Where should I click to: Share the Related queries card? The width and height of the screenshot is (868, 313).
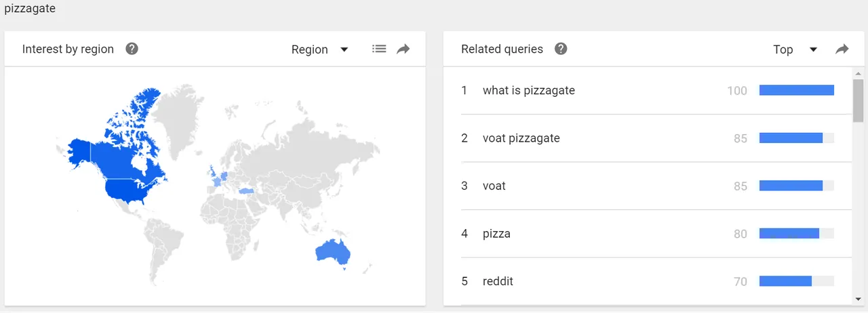pyautogui.click(x=842, y=49)
